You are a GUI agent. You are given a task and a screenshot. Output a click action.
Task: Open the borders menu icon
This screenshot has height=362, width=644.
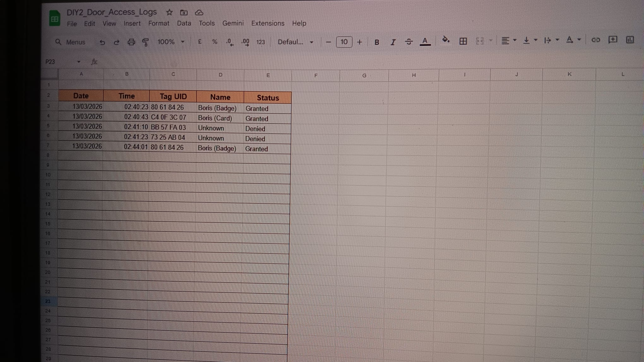pos(462,41)
